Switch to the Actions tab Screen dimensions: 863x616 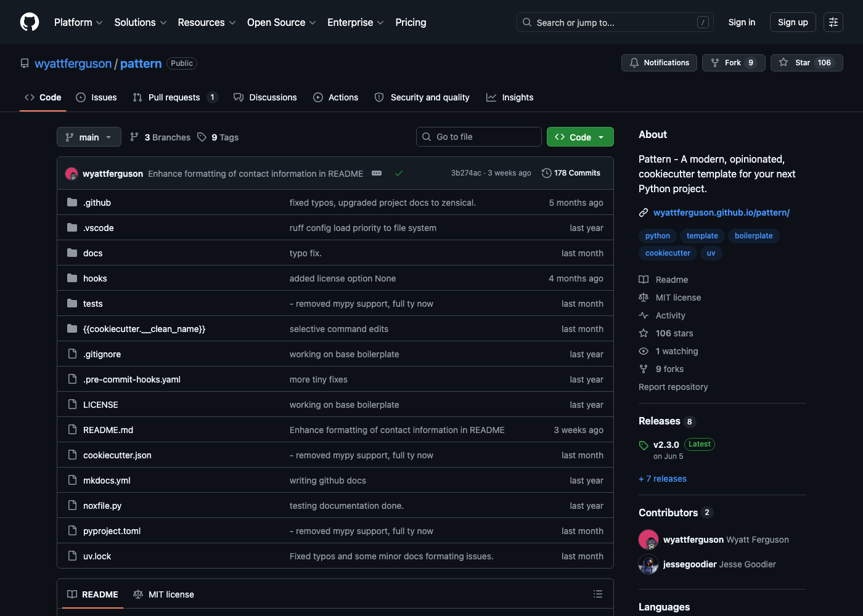[336, 97]
